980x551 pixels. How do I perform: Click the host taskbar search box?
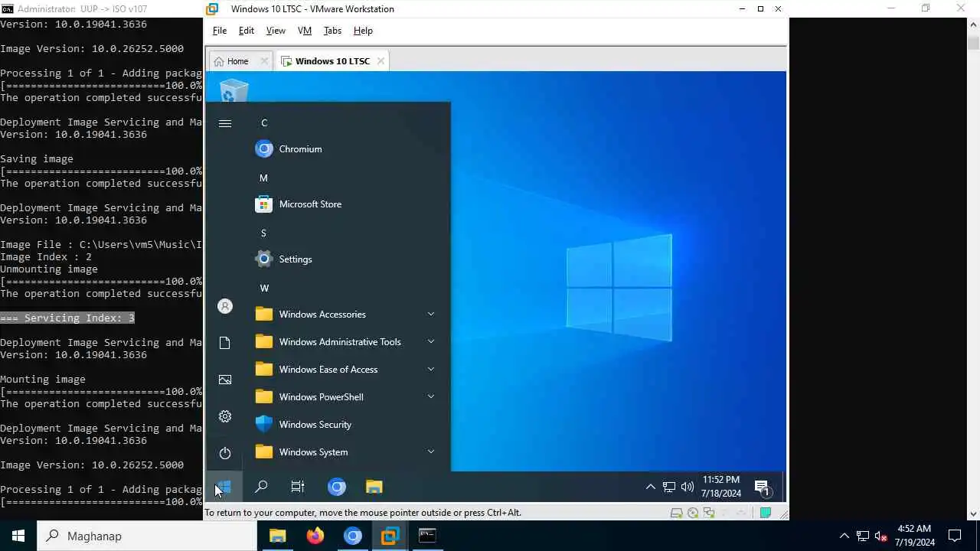[147, 536]
